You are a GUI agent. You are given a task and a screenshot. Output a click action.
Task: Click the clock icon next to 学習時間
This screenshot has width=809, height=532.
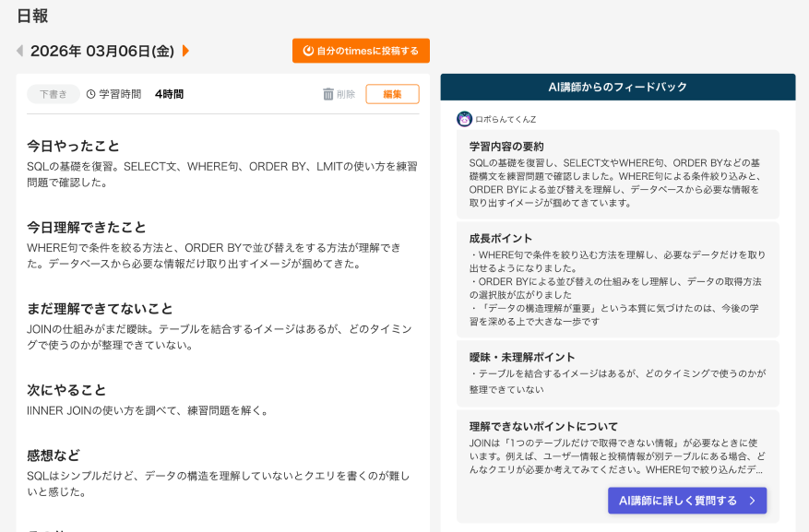coord(89,94)
